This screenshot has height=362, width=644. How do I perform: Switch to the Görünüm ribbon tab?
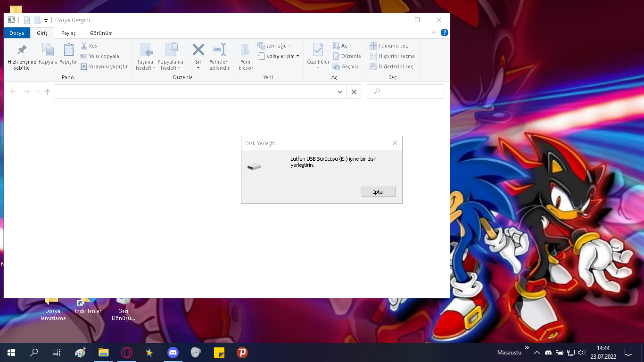[101, 33]
